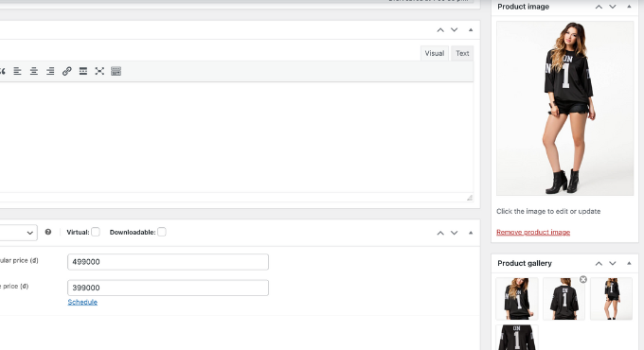Screen dimensions: 644x350
Task: Insert link using chain icon
Action: 66,71
